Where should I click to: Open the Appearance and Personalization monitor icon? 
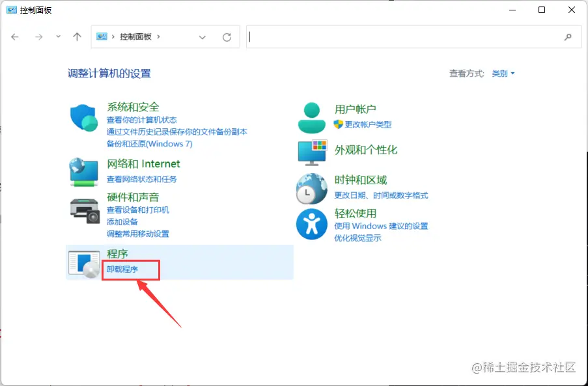pyautogui.click(x=313, y=152)
